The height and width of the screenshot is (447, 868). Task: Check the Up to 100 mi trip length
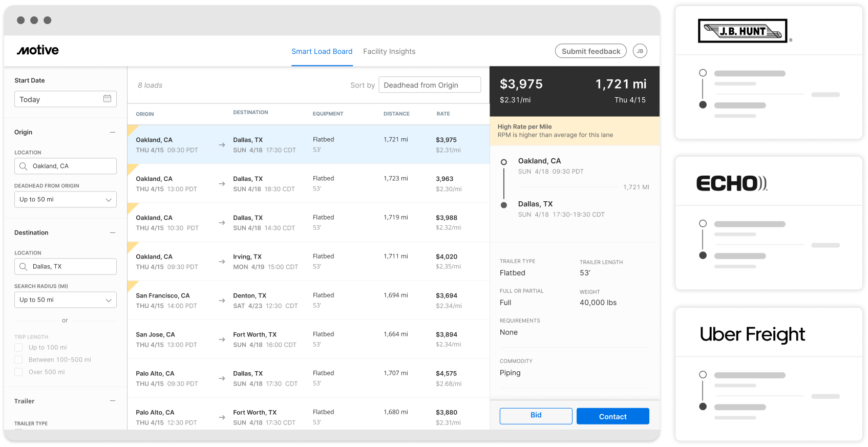18,347
